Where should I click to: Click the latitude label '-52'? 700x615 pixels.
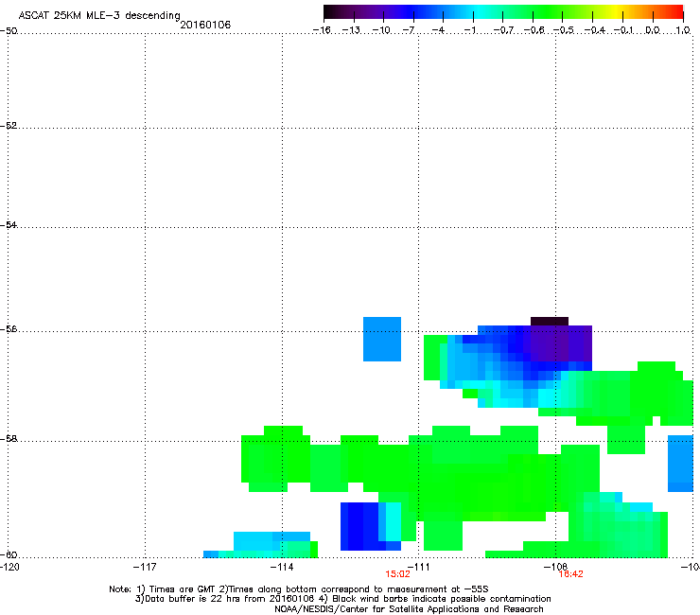coord(9,126)
